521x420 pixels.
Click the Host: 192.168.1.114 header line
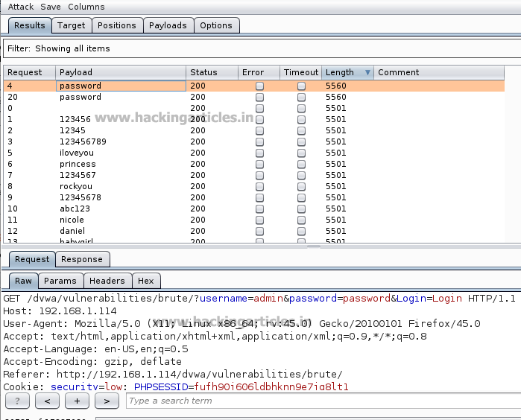point(60,311)
